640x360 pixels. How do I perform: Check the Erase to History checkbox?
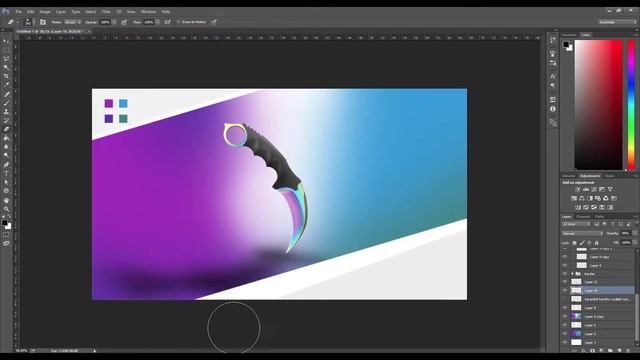pyautogui.click(x=178, y=22)
